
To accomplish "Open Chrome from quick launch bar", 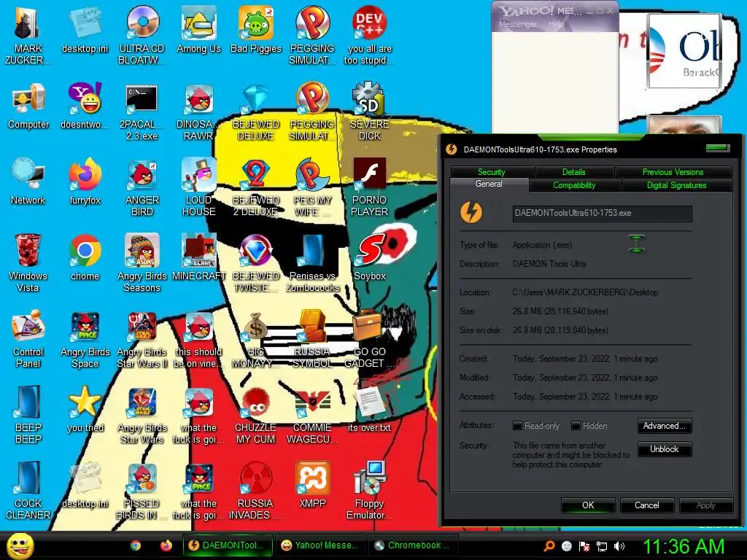I will tap(136, 545).
